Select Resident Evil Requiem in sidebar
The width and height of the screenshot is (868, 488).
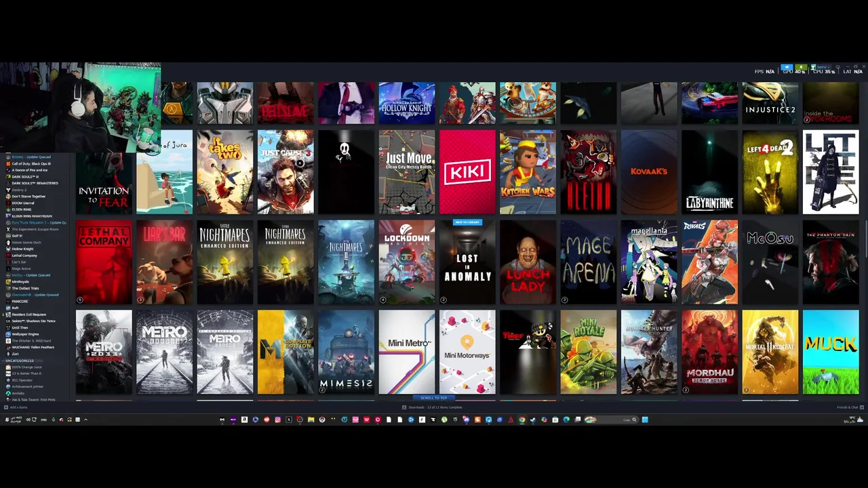click(x=28, y=314)
